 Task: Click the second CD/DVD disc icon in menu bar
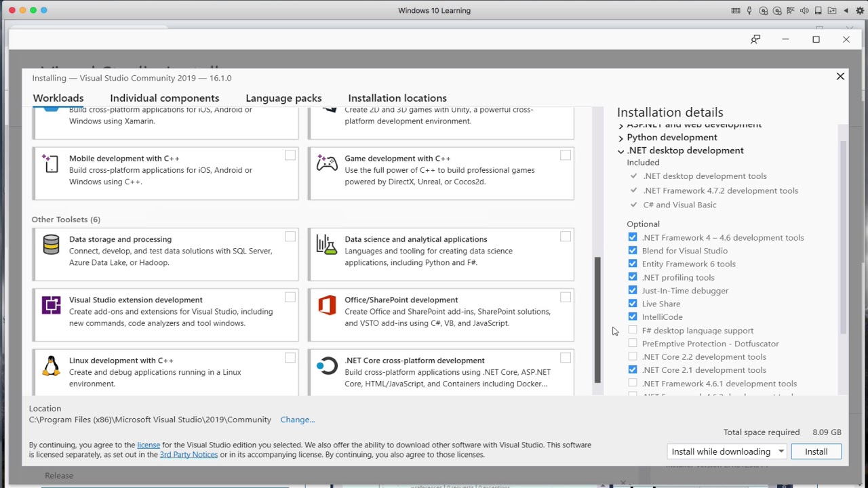pyautogui.click(x=777, y=10)
